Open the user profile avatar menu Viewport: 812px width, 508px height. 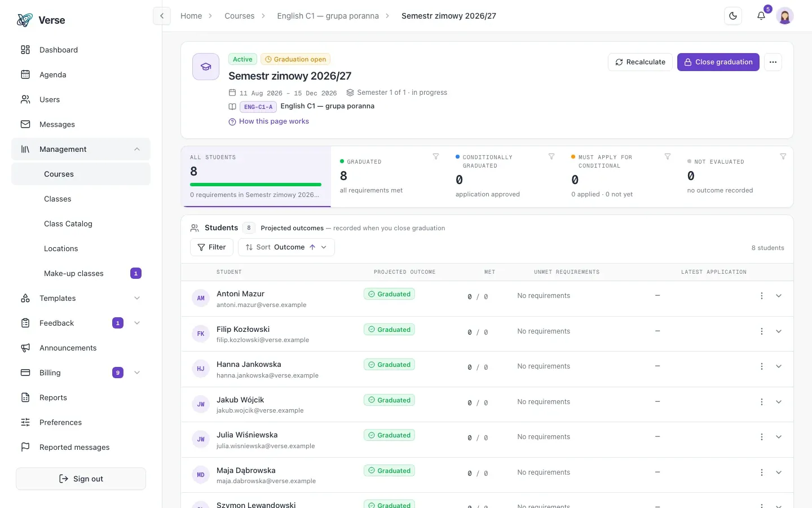(785, 16)
